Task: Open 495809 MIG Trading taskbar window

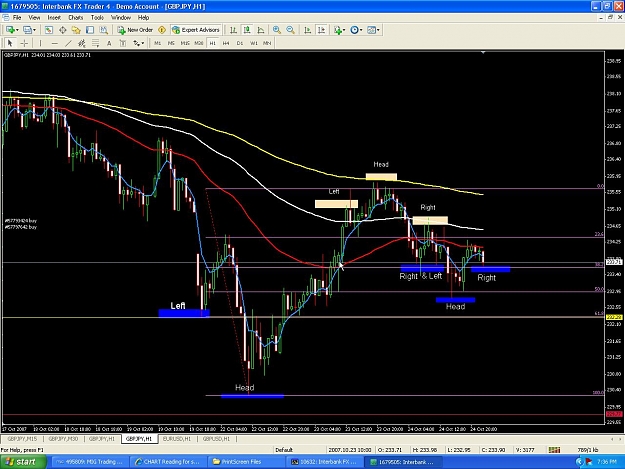Action: point(90,462)
